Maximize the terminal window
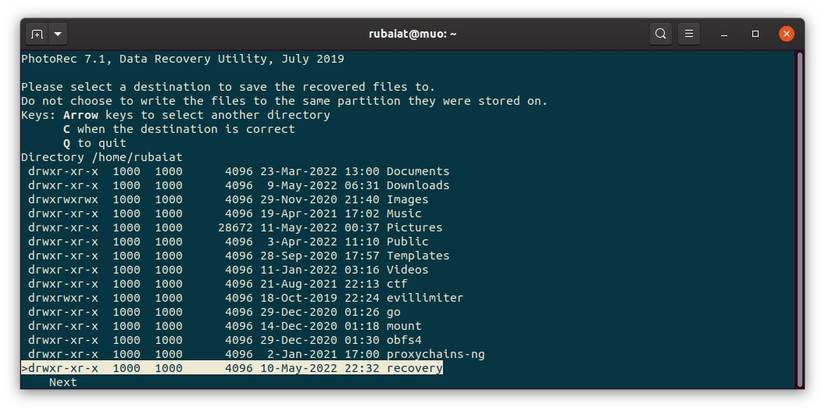Viewport: 825px width, 412px height. [756, 34]
